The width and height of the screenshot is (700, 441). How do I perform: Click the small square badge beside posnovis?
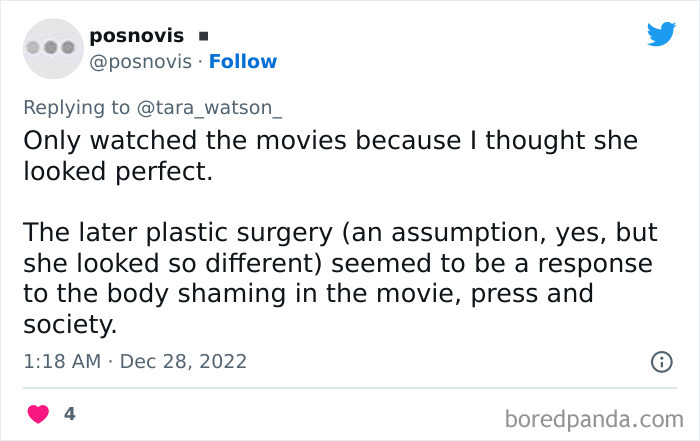[202, 37]
